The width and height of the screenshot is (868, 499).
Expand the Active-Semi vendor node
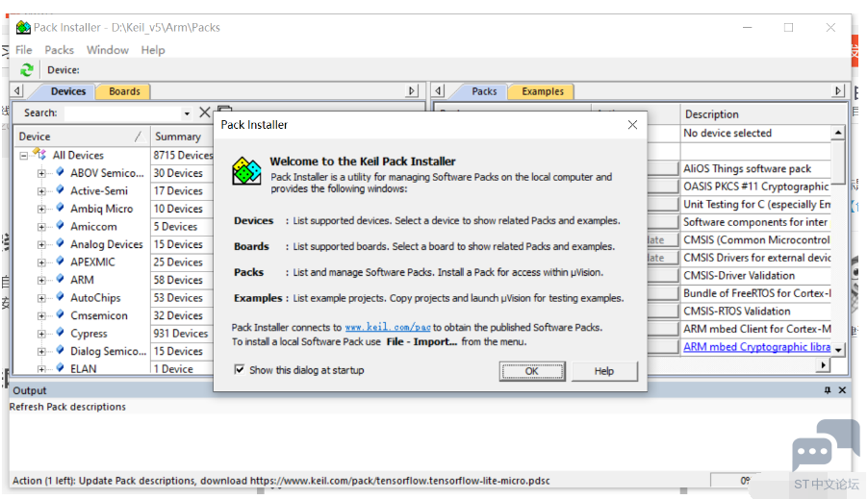pos(41,191)
